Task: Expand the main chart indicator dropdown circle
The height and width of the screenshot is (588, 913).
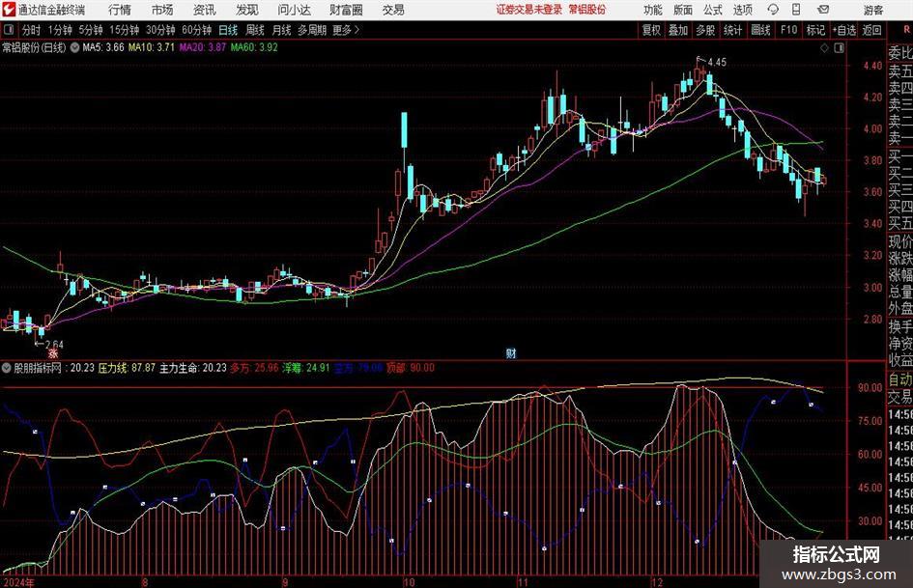Action: pos(74,47)
